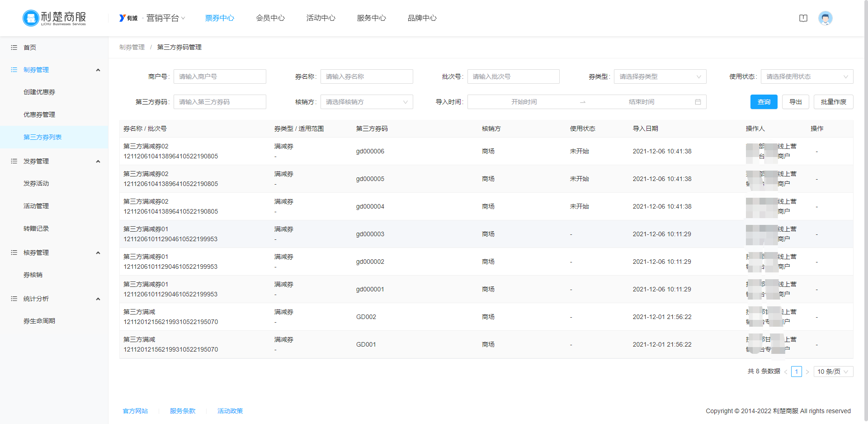
Task: Click the 共 8 条数据 total text
Action: (x=764, y=371)
